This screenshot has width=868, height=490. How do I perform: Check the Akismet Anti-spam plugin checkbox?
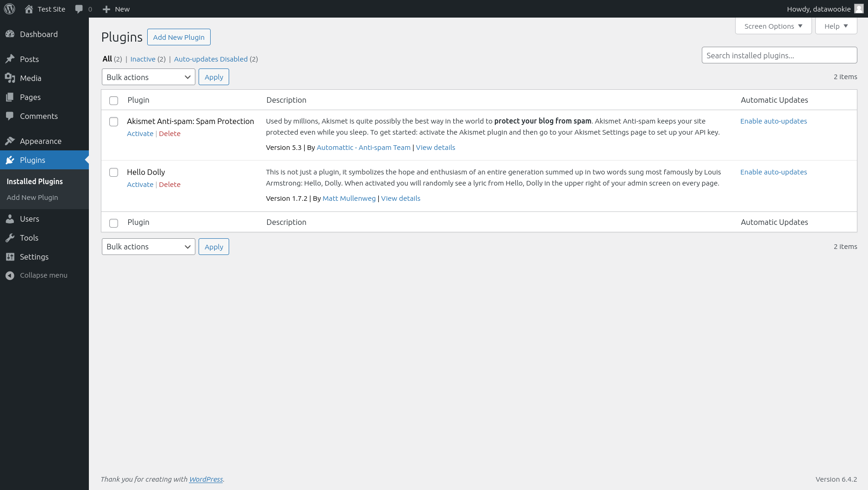pos(113,122)
